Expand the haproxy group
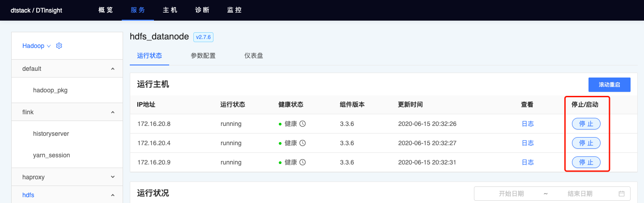Screen dimensions: 644x203 pos(113,177)
